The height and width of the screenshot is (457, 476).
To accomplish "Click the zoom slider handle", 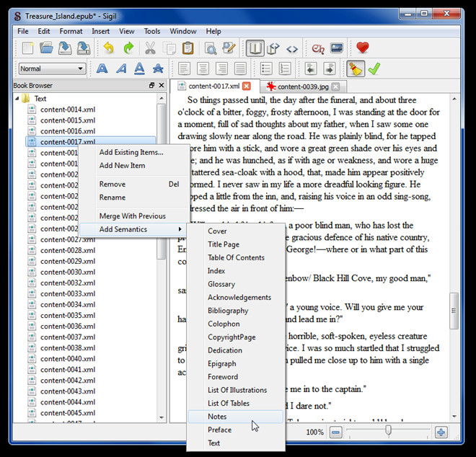I will coord(388,430).
